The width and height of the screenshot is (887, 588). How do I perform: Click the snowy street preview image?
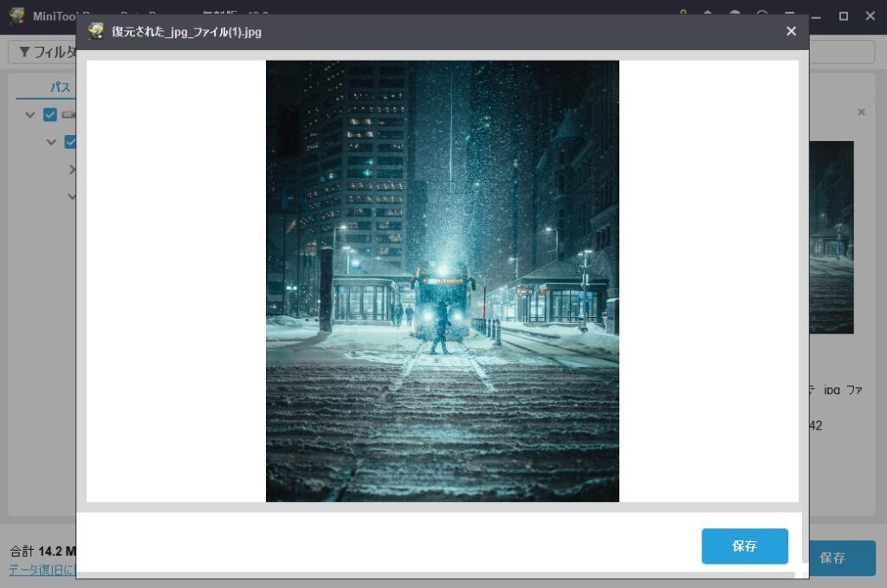pos(442,281)
